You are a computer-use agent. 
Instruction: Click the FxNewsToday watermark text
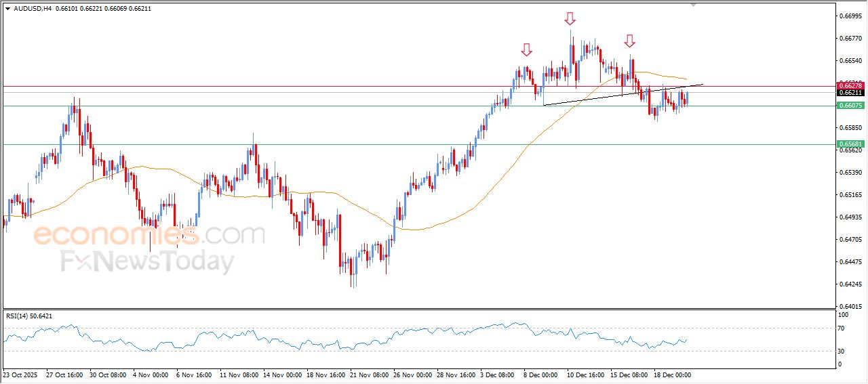tap(148, 261)
